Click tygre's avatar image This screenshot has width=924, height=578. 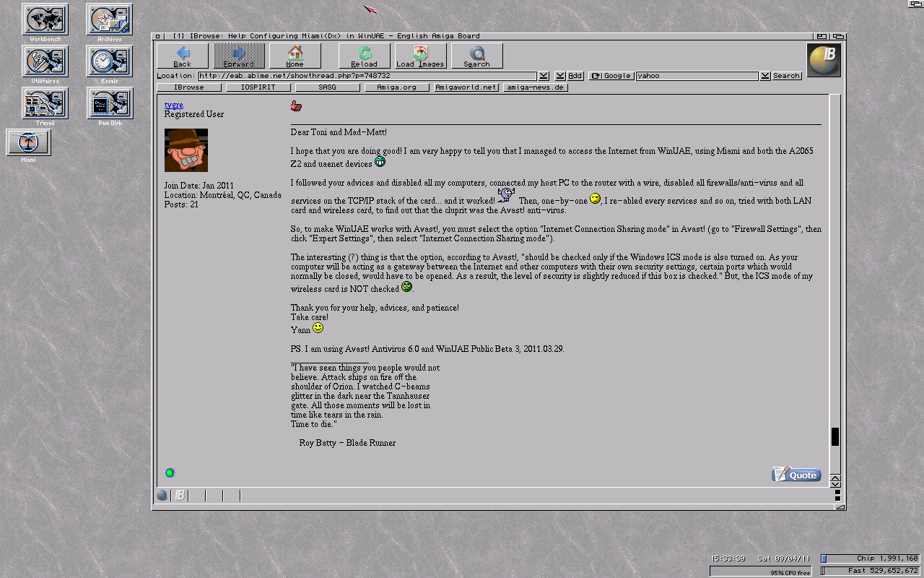pyautogui.click(x=186, y=150)
